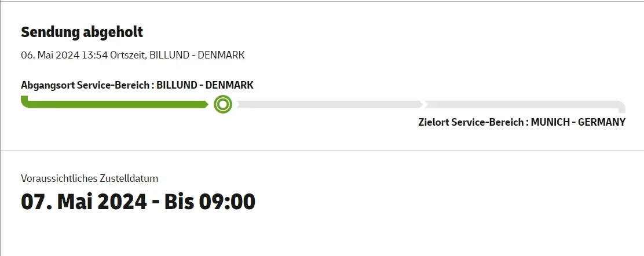
Task: Click the green circular shipment status marker
Action: pyautogui.click(x=223, y=104)
